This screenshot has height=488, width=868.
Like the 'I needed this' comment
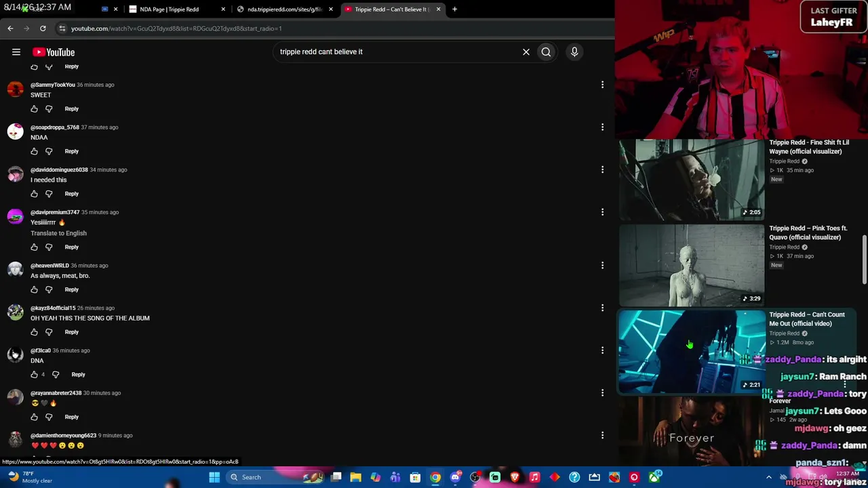point(34,194)
